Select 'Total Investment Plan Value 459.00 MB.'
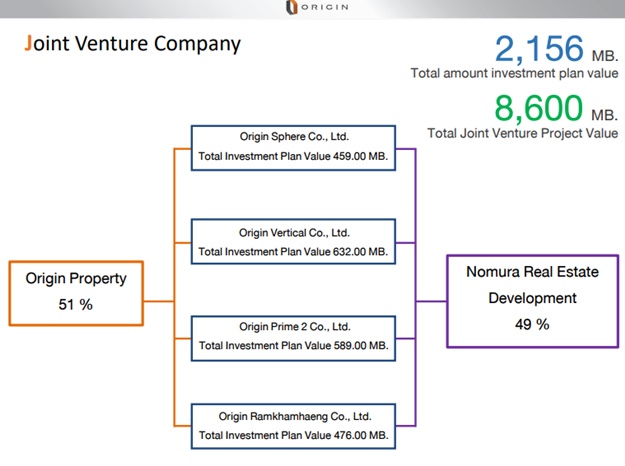Image resolution: width=625 pixels, height=466 pixels. 293,156
